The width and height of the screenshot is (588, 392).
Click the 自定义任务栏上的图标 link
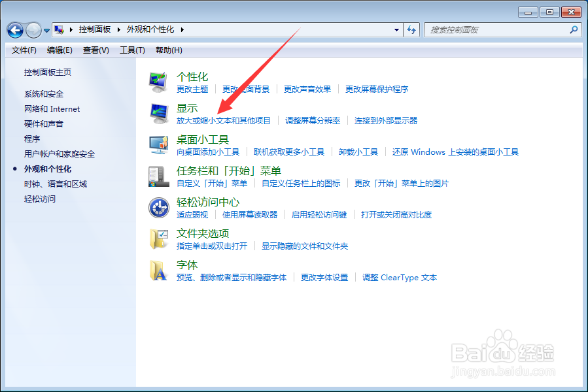(301, 184)
